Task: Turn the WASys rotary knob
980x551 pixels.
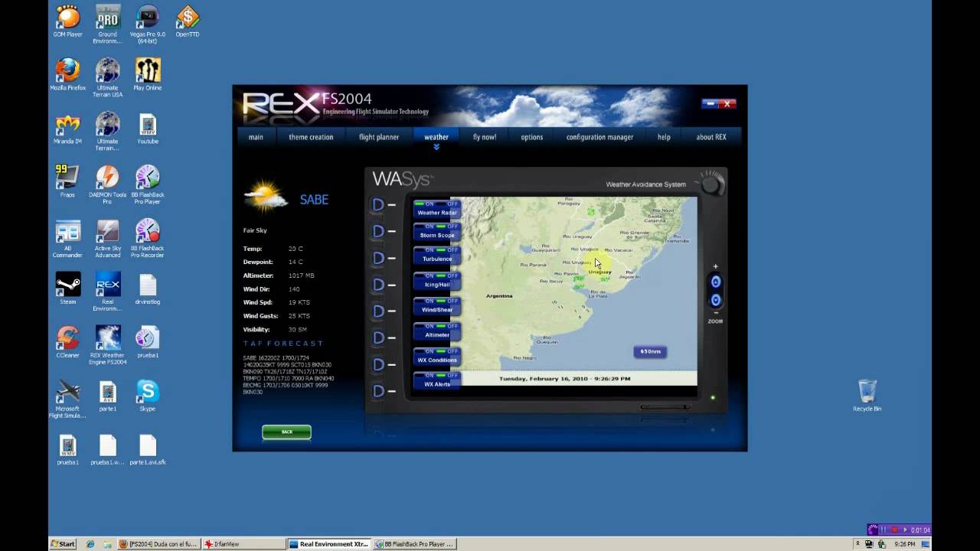Action: [x=711, y=184]
